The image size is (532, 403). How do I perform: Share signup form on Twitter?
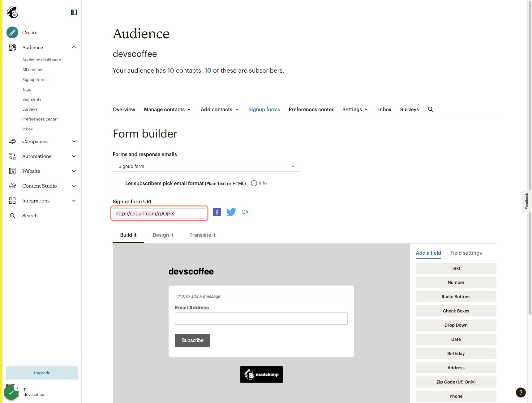pyautogui.click(x=231, y=212)
